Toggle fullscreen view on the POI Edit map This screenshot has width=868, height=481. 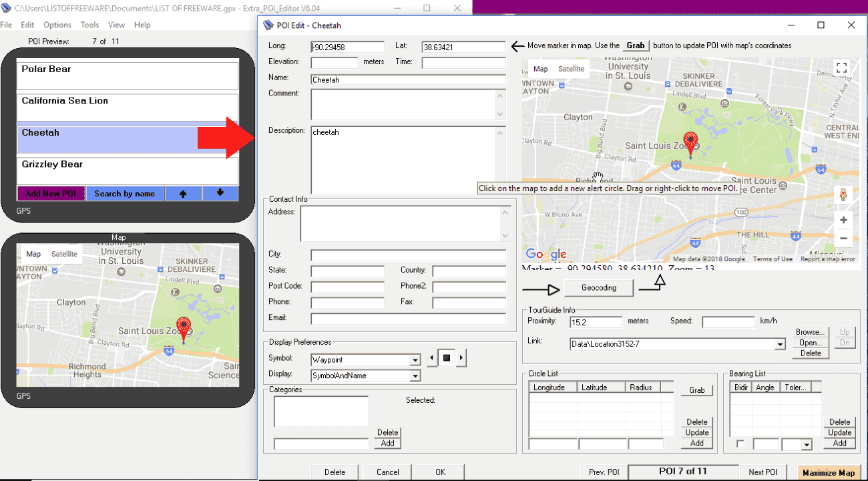(x=842, y=68)
